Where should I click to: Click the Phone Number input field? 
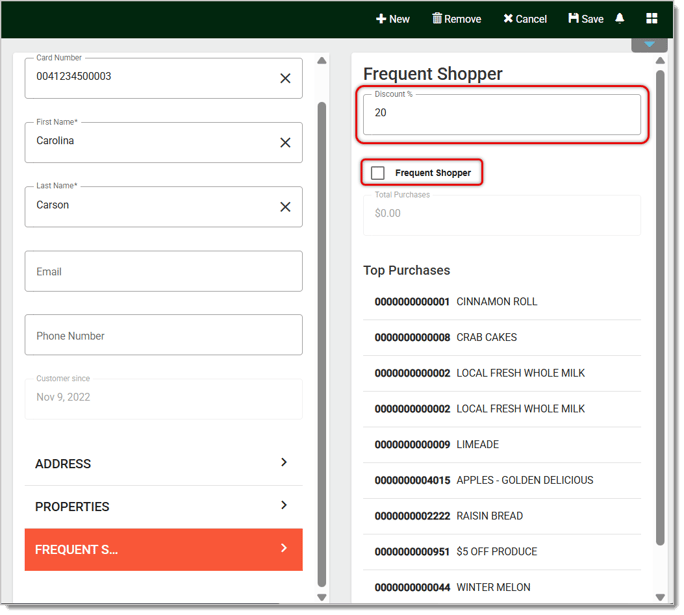pos(164,335)
